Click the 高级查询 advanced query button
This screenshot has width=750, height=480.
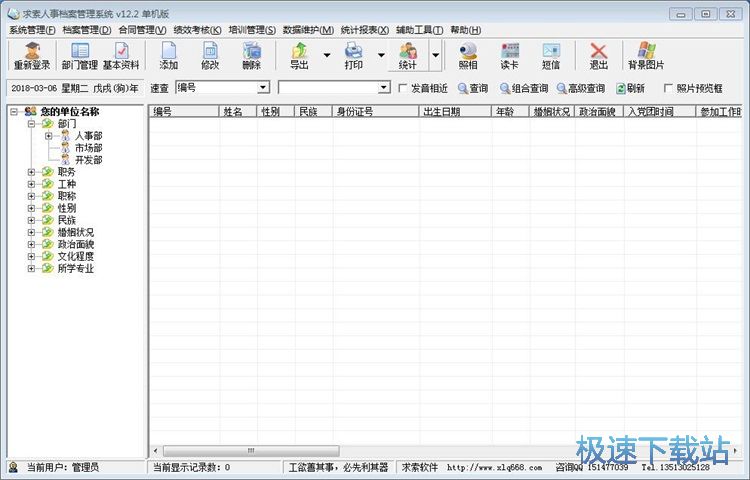[x=581, y=88]
